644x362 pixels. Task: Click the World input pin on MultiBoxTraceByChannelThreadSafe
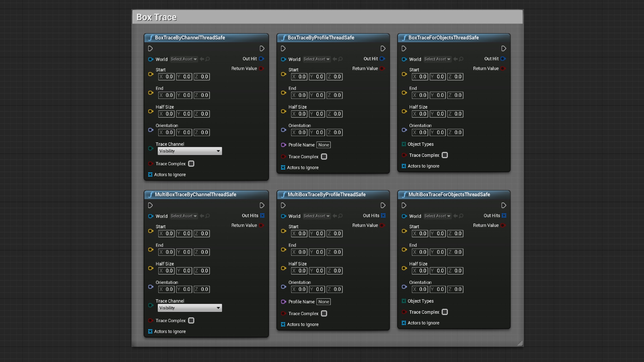(x=150, y=216)
